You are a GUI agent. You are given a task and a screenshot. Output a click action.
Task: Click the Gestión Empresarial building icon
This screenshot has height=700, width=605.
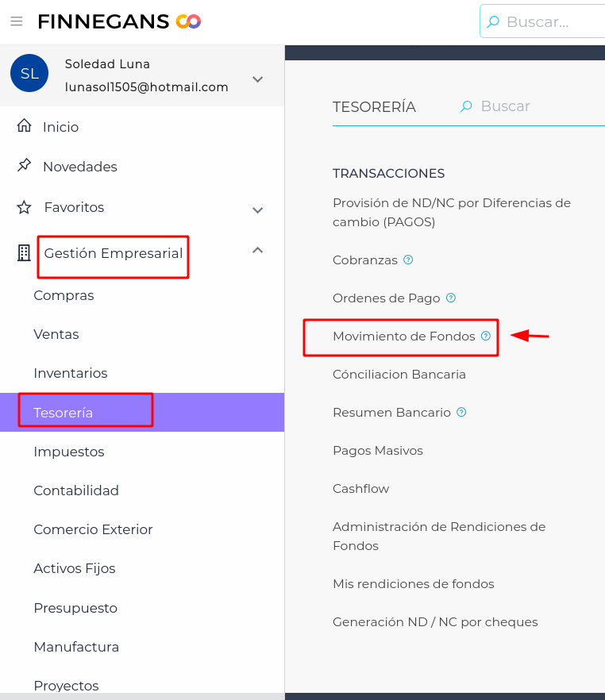pos(25,253)
